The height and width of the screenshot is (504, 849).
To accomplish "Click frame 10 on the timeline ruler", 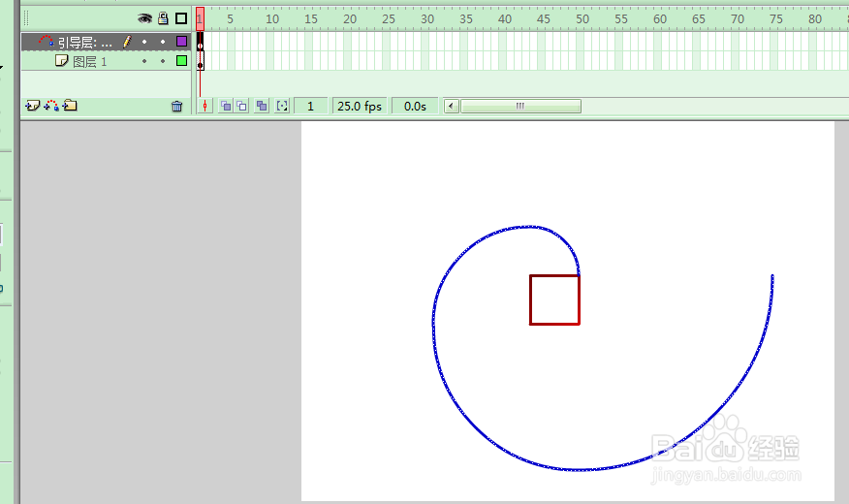I will coord(271,19).
